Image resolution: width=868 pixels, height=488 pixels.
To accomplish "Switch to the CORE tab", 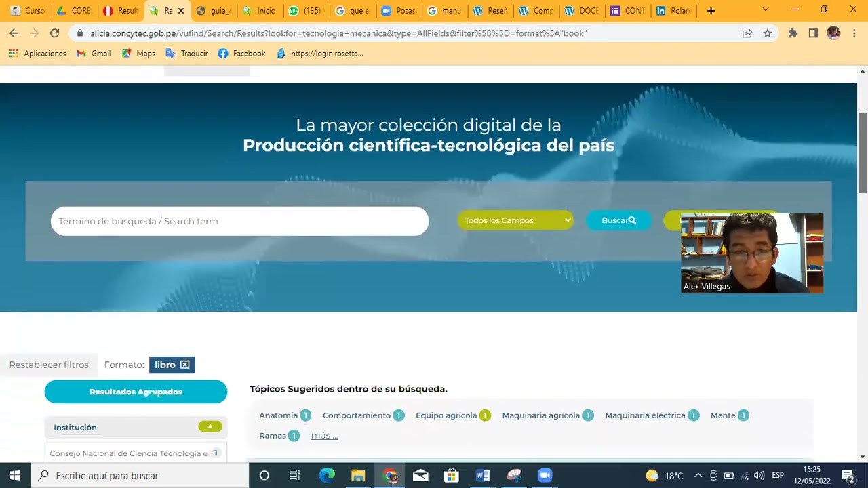I will click(x=75, y=11).
